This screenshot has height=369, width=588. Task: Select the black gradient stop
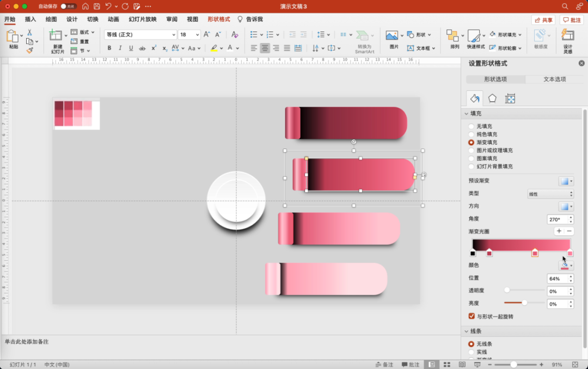pos(473,253)
